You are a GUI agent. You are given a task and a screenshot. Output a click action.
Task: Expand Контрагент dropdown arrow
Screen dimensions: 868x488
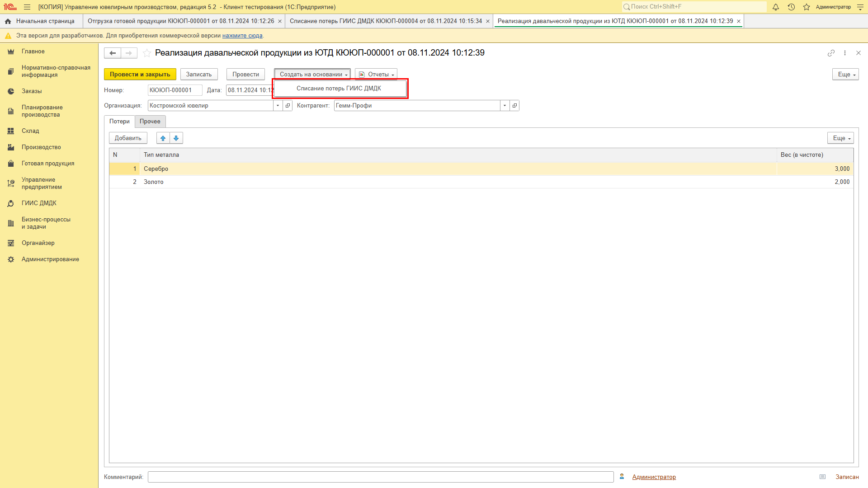[x=505, y=106]
